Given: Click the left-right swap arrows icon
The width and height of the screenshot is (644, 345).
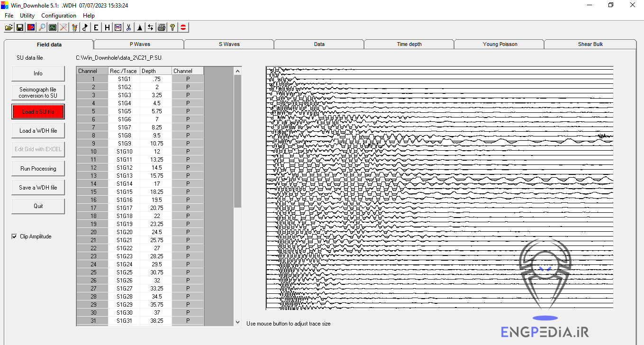Looking at the screenshot, I should 150,27.
